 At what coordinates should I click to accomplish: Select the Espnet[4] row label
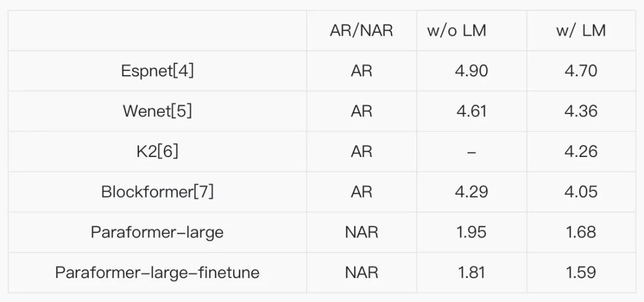tap(157, 71)
